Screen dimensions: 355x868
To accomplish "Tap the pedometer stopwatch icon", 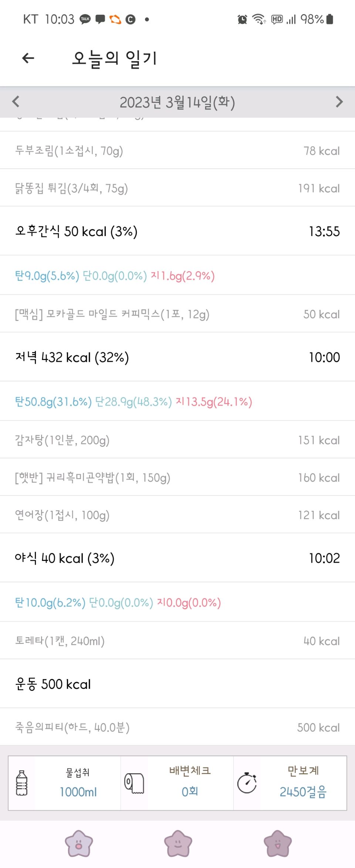I will [x=247, y=783].
